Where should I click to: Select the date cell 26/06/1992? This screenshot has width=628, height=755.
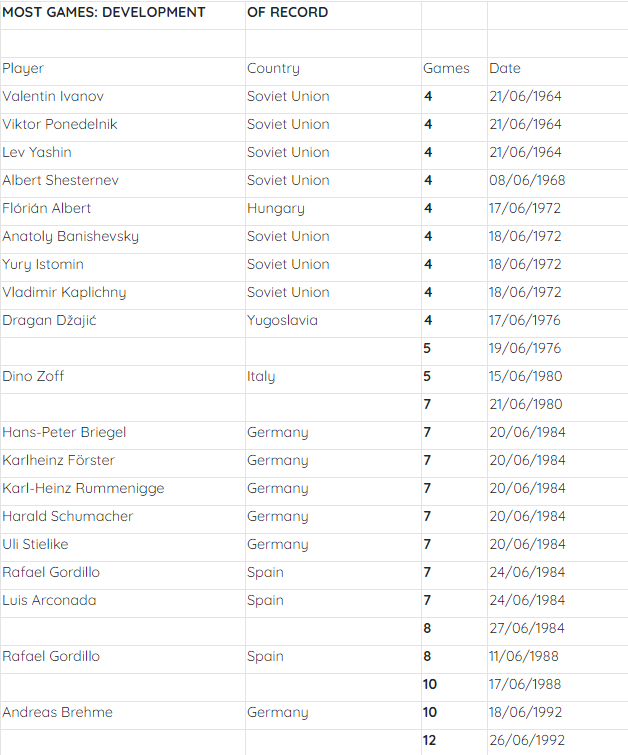(x=558, y=743)
